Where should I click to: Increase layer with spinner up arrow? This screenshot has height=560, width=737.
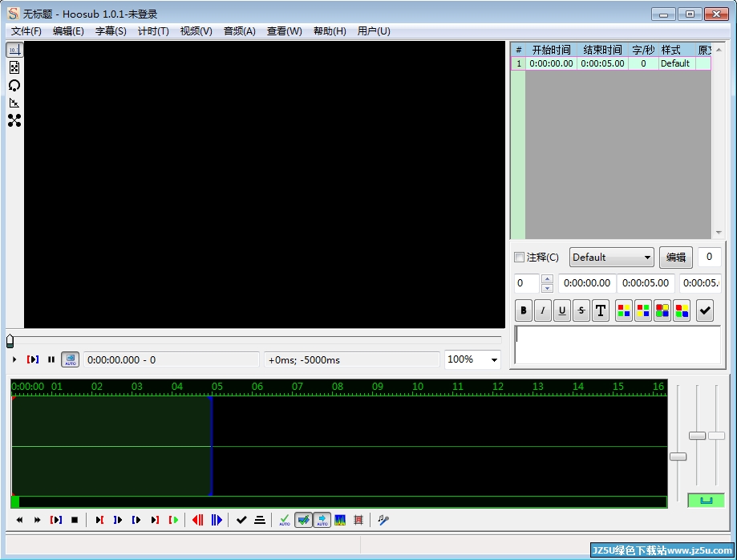(547, 279)
